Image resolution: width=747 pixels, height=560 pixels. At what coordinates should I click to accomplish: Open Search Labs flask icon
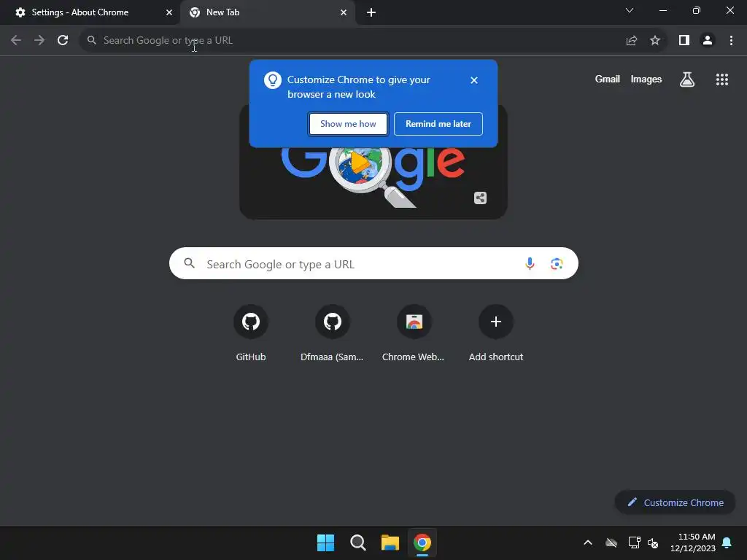[x=687, y=79]
